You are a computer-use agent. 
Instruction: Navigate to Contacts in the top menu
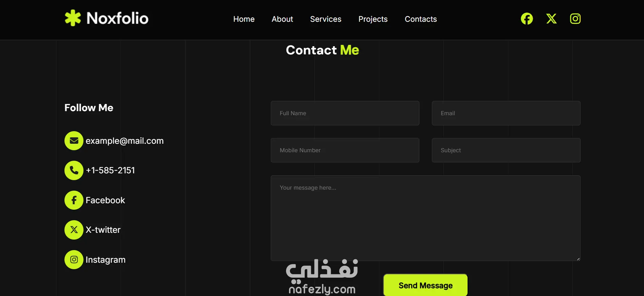pyautogui.click(x=421, y=19)
